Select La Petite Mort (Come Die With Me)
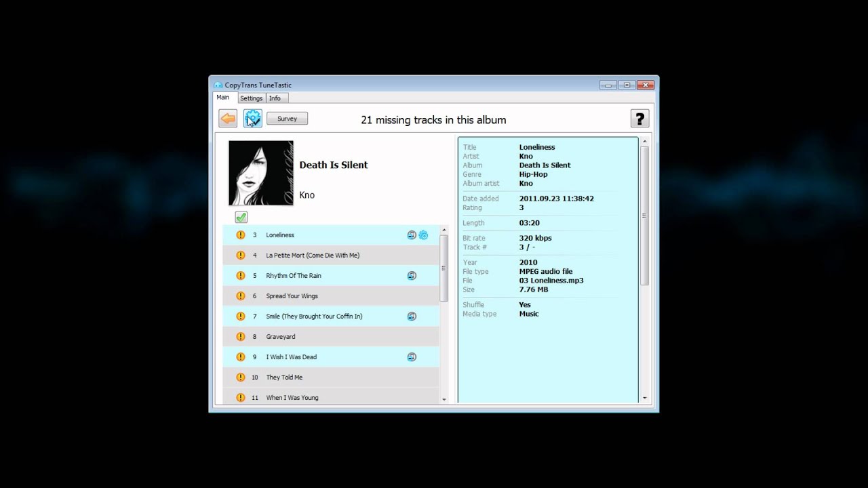 pos(331,256)
